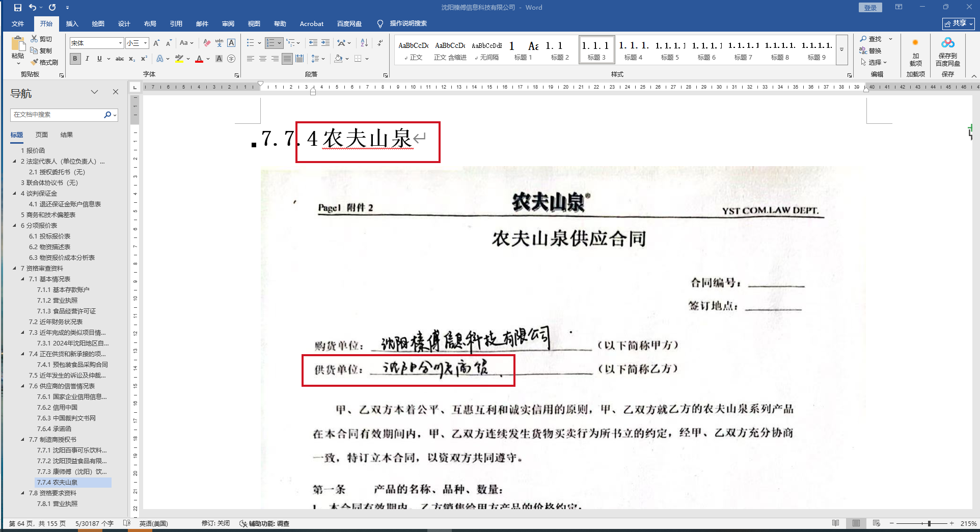Switch to web layout view in status bar

pos(876,523)
